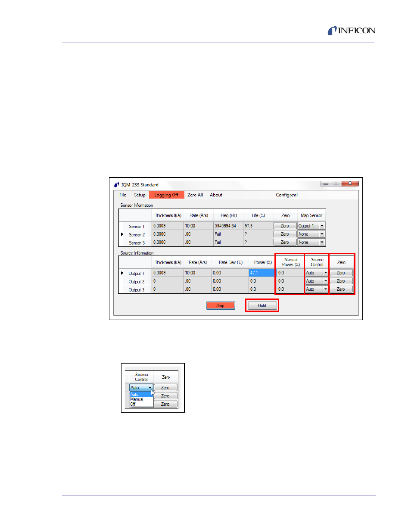The width and height of the screenshot is (411, 532).
Task: Open Source Control dropdown for Output 2
Action: pyautogui.click(x=326, y=281)
